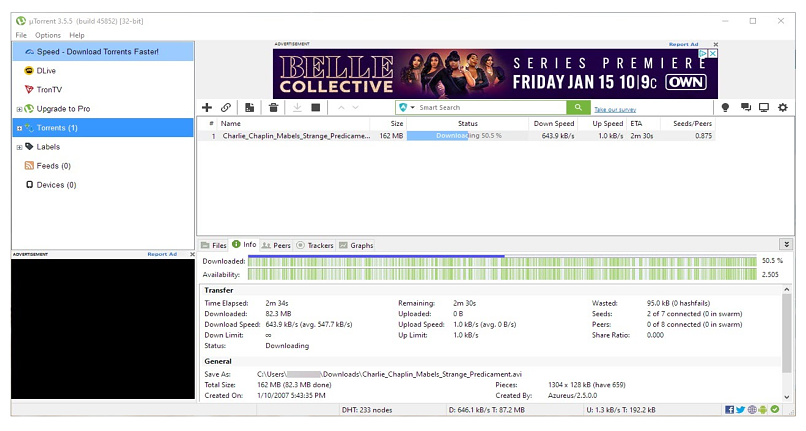
Task: Switch to the Info tab
Action: [244, 244]
